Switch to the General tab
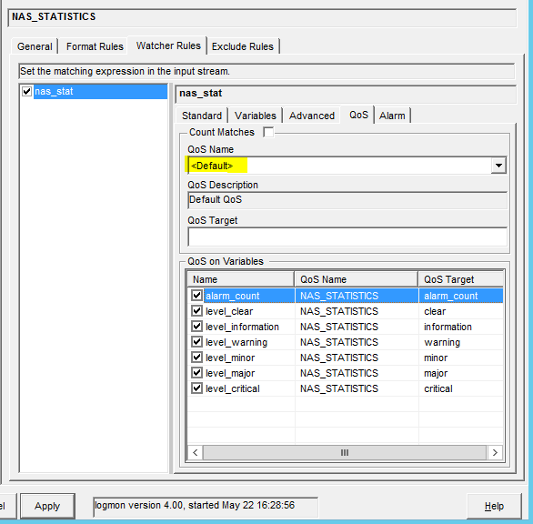The image size is (533, 524). tap(35, 46)
